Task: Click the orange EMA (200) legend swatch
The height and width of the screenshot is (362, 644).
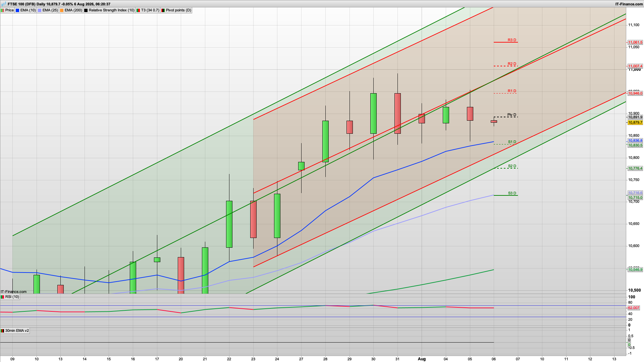Action: click(62, 10)
